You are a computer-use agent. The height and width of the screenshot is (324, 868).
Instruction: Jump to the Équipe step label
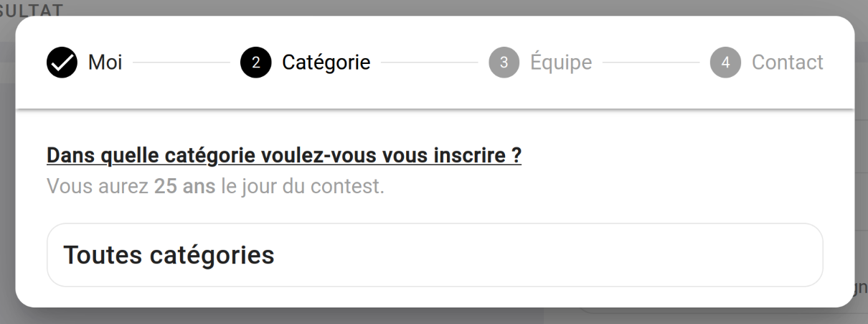click(561, 63)
